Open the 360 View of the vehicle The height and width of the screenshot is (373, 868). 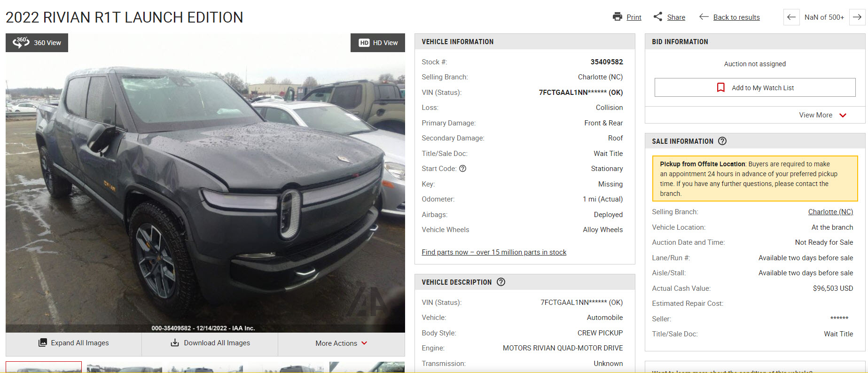click(37, 43)
